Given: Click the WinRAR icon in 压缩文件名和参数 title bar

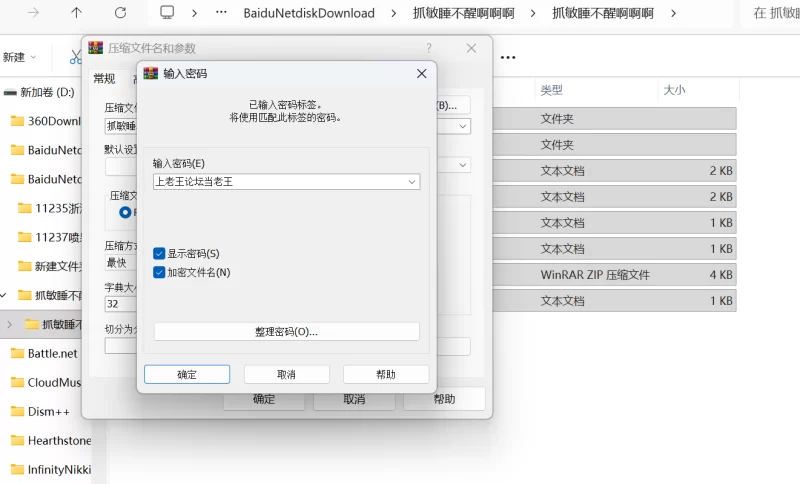Looking at the screenshot, I should coord(95,48).
